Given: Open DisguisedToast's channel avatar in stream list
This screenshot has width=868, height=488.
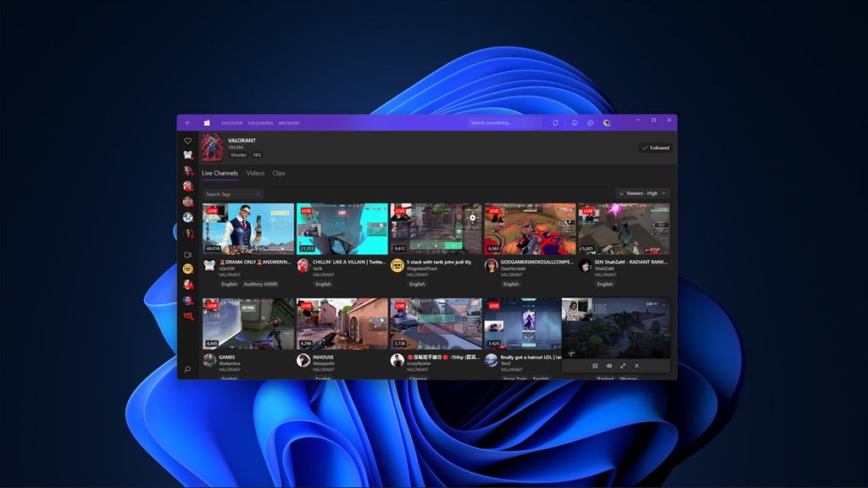Looking at the screenshot, I should tap(397, 265).
